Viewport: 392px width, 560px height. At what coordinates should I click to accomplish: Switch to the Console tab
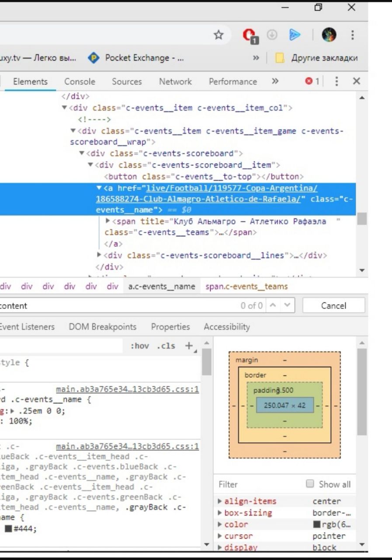80,81
